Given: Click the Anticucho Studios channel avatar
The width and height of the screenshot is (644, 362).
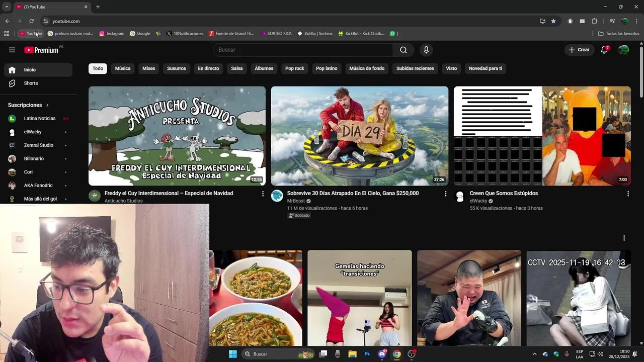Looking at the screenshot, I should tap(95, 196).
